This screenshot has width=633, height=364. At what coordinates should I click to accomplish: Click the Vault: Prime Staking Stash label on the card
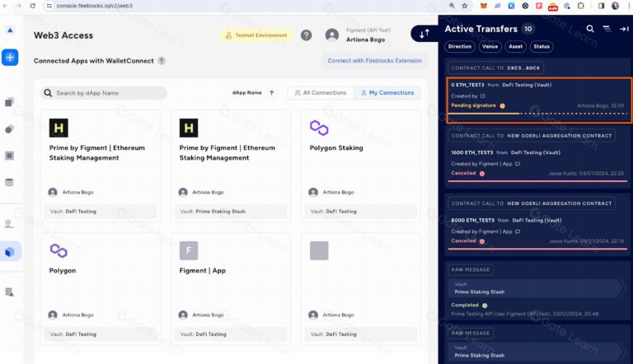point(213,212)
